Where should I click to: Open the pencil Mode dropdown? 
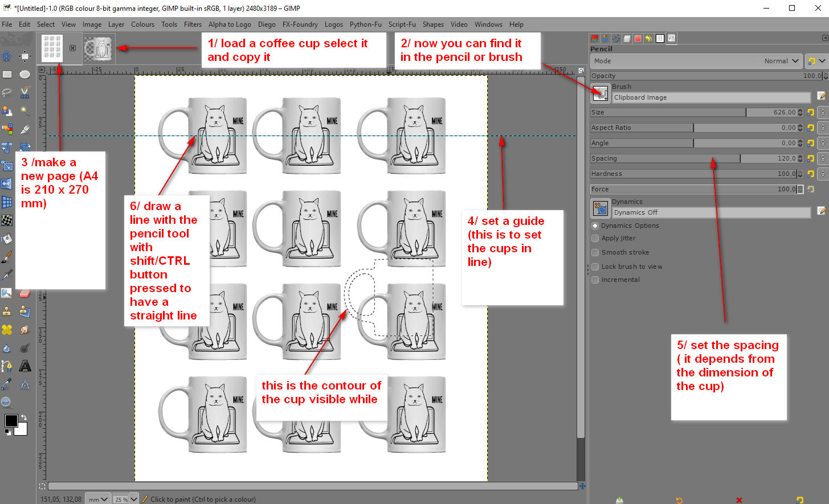tap(696, 61)
